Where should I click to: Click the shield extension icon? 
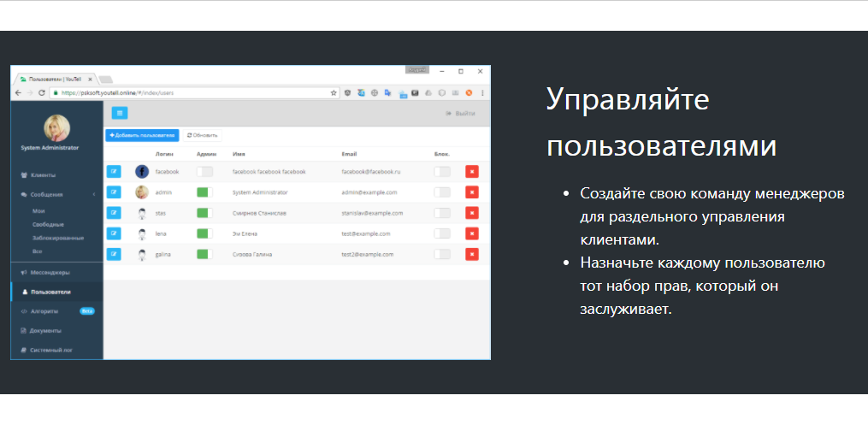pos(348,93)
